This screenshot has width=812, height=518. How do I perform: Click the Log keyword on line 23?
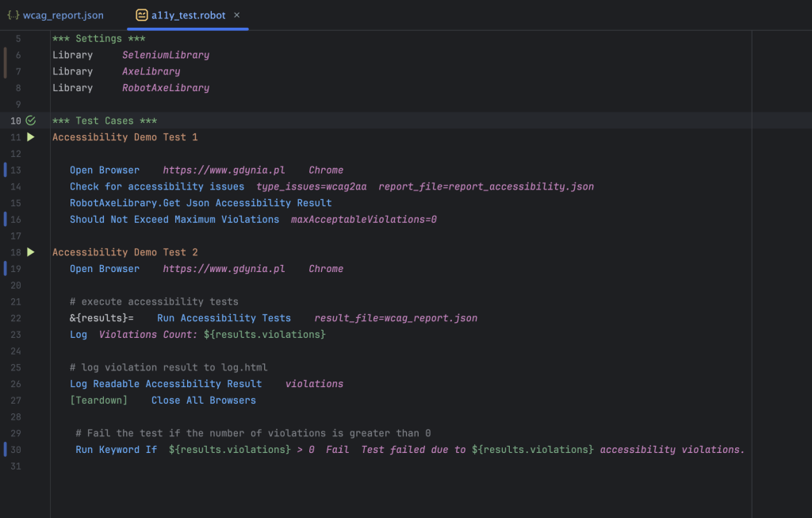[79, 335]
